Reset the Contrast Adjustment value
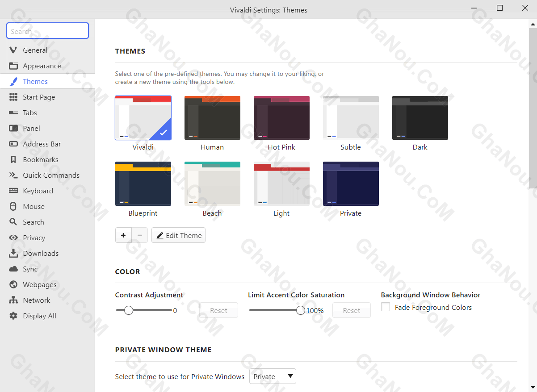The height and width of the screenshot is (392, 537). coord(218,310)
